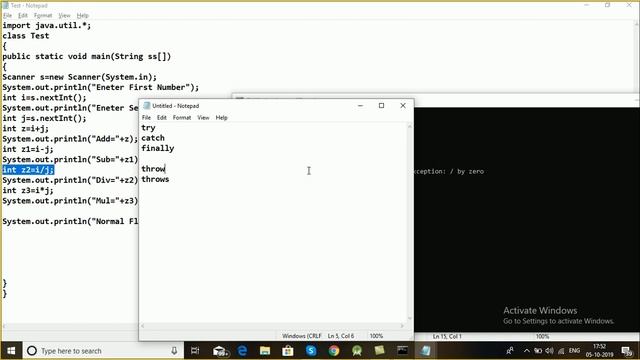The image size is (640, 360).
Task: Click the ENG language indicator
Action: click(574, 351)
